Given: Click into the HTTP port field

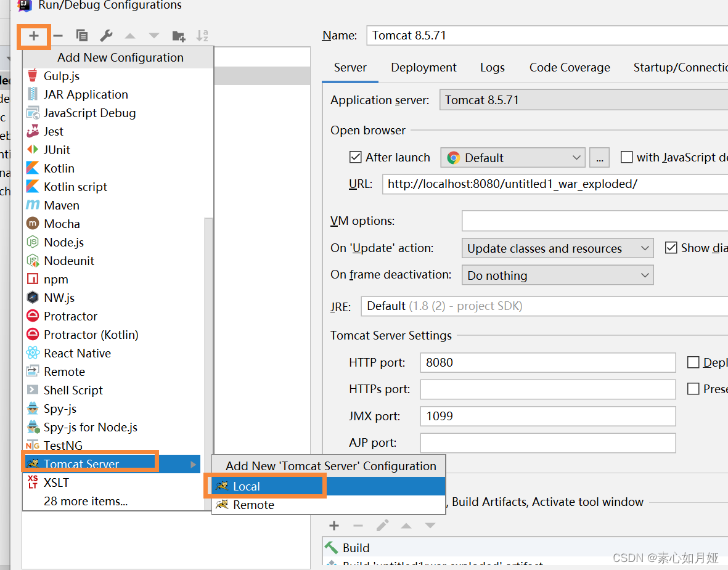Looking at the screenshot, I should pos(548,362).
